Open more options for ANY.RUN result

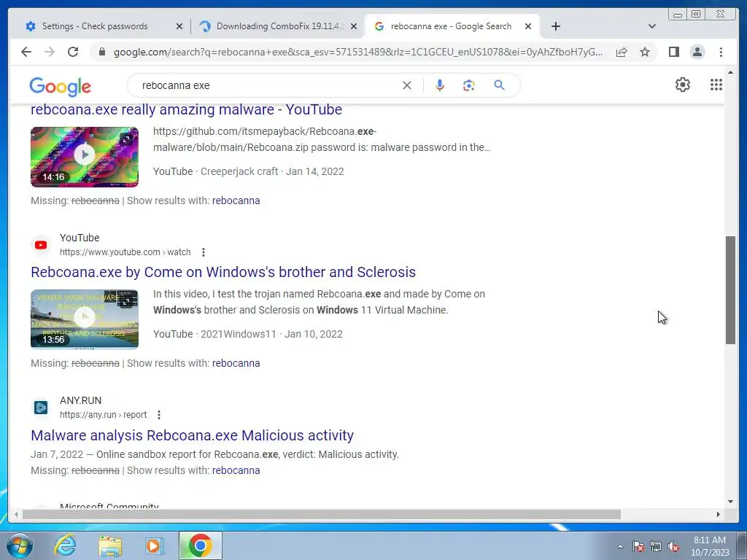pyautogui.click(x=159, y=415)
